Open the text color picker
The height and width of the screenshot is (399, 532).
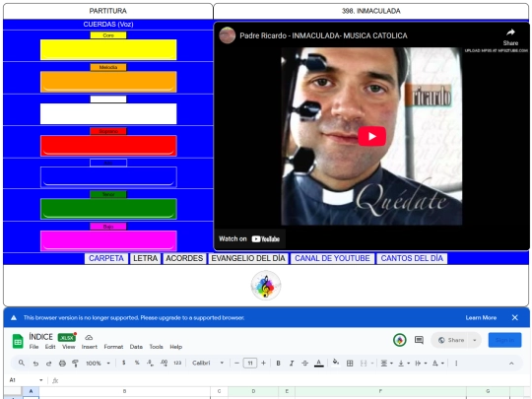[318, 363]
